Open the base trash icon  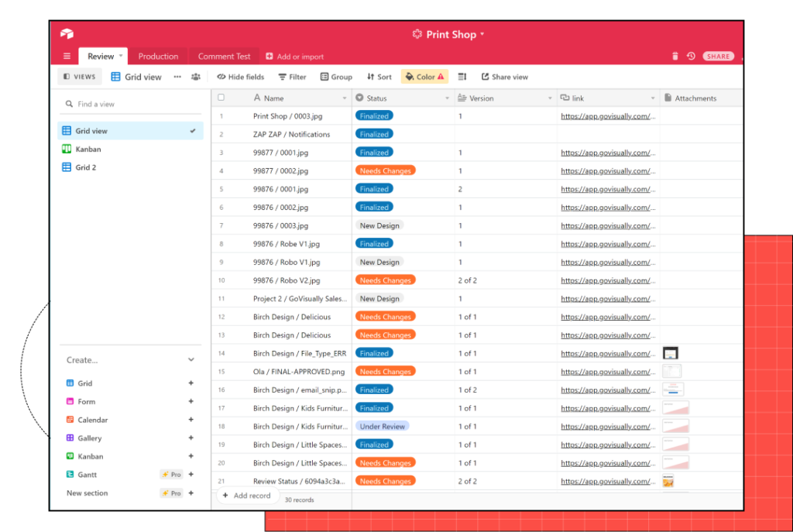click(675, 56)
